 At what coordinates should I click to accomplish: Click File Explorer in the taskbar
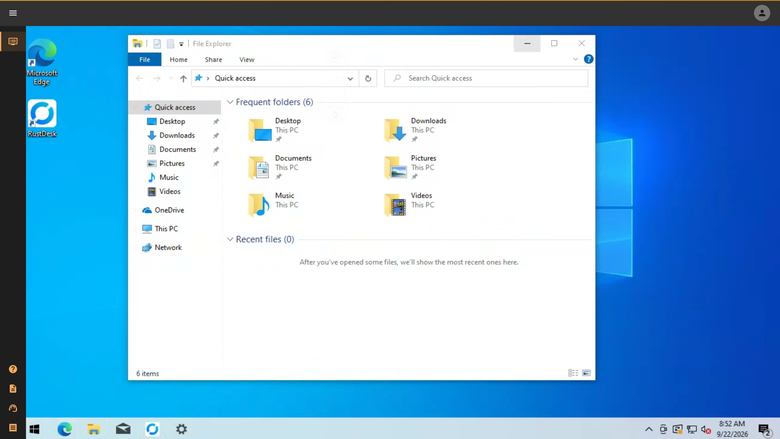click(x=94, y=429)
